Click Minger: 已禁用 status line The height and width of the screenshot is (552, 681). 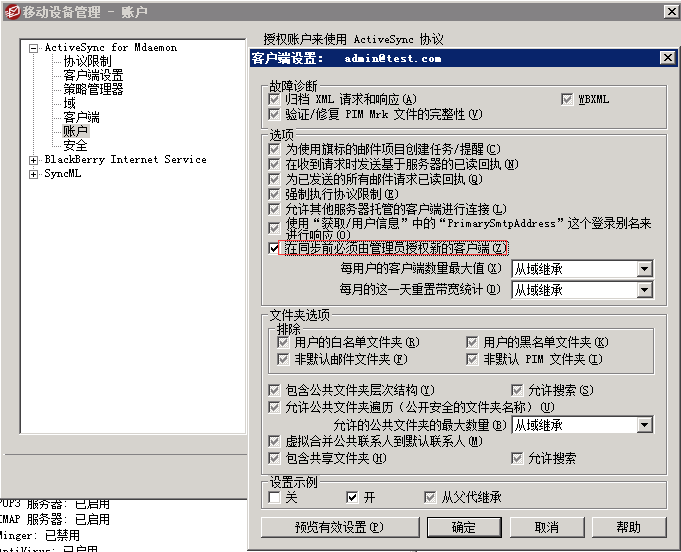tap(40, 535)
